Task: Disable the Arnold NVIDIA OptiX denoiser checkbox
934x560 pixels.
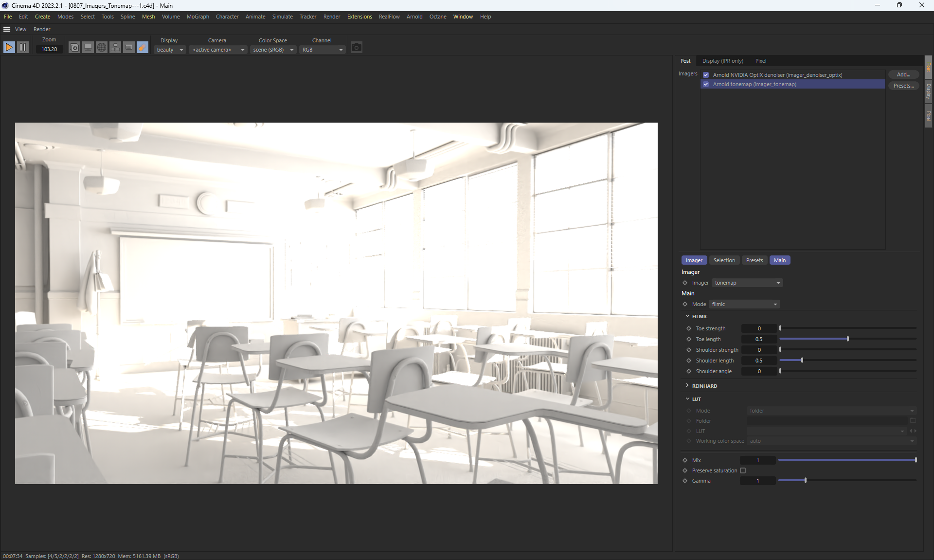Action: pyautogui.click(x=706, y=75)
